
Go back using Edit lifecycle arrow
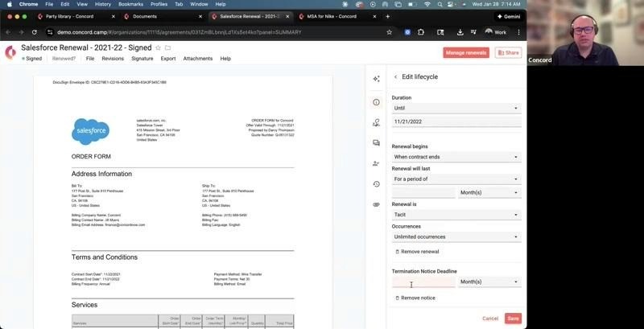[395, 76]
